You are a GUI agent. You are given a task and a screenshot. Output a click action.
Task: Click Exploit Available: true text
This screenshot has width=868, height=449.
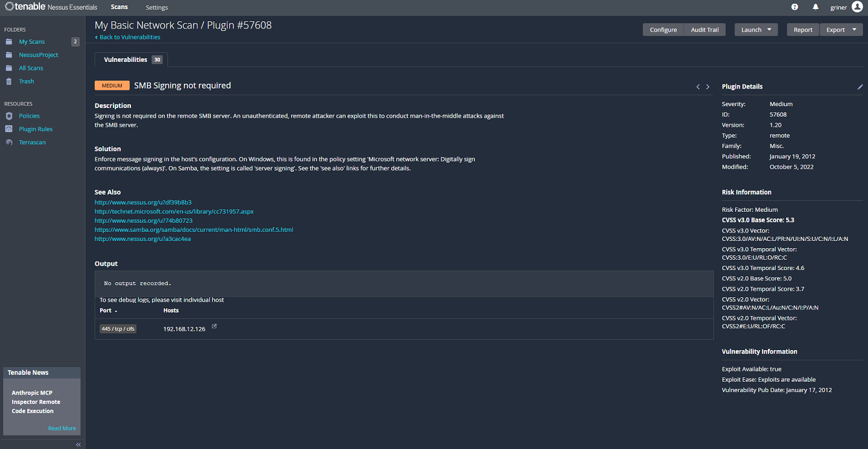click(x=752, y=369)
